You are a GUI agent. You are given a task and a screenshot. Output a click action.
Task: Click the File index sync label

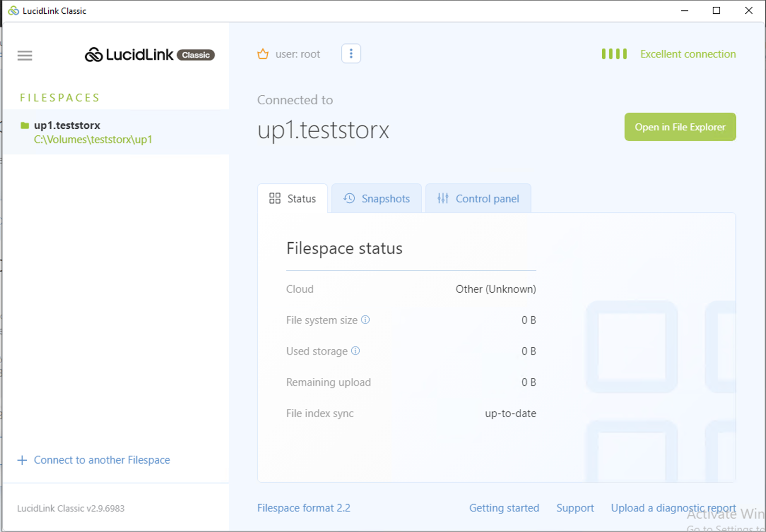[320, 413]
